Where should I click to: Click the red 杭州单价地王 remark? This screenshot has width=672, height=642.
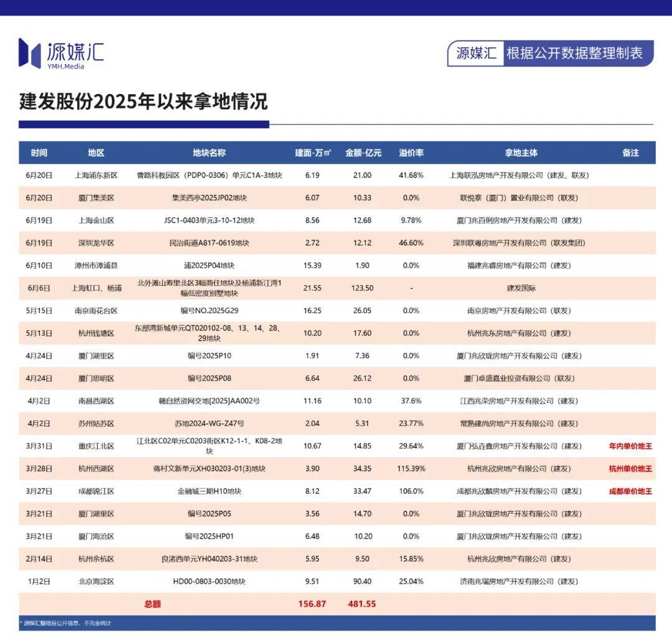[630, 469]
